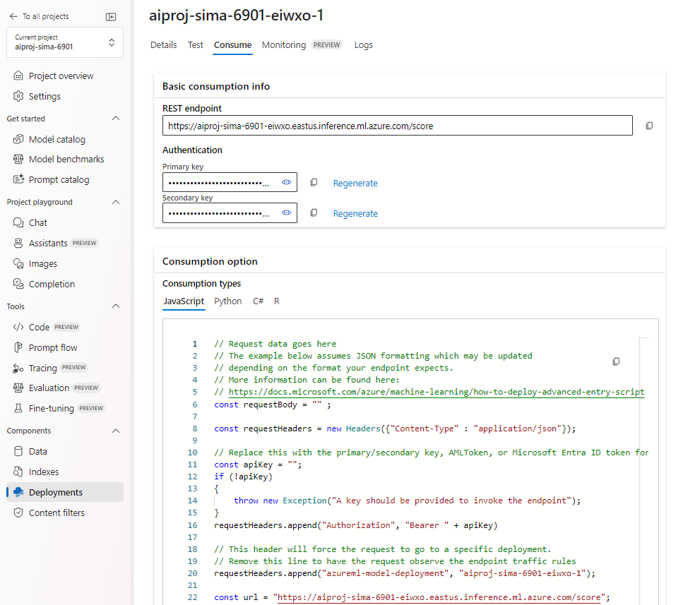Switch to the Test tab
Screen dimensions: 700x605
(x=195, y=45)
